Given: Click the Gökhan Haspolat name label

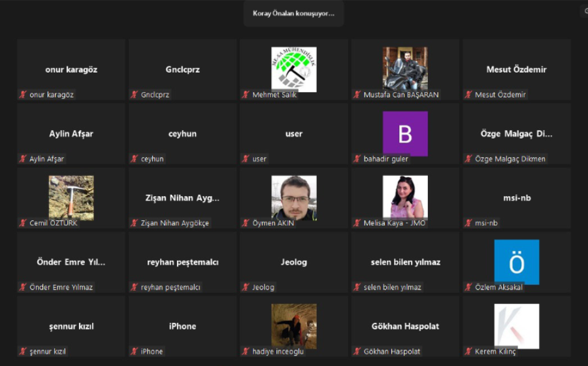Looking at the screenshot, I should [x=392, y=352].
